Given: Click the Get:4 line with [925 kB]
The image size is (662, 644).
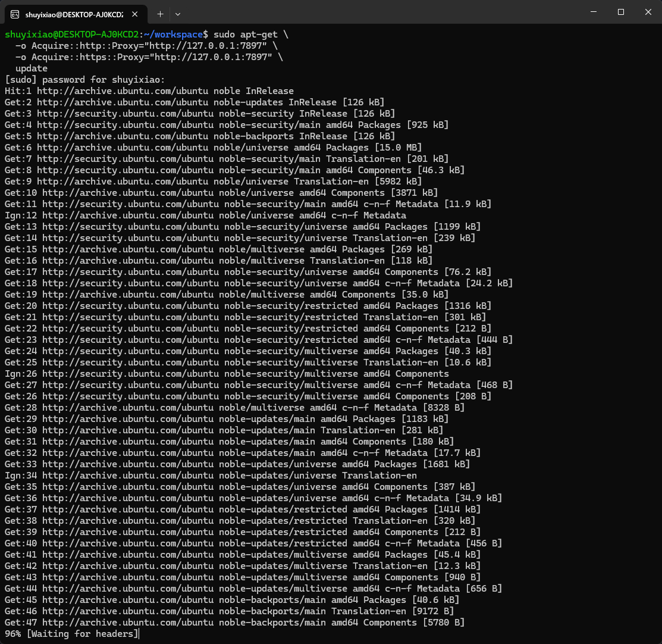Looking at the screenshot, I should [x=226, y=125].
